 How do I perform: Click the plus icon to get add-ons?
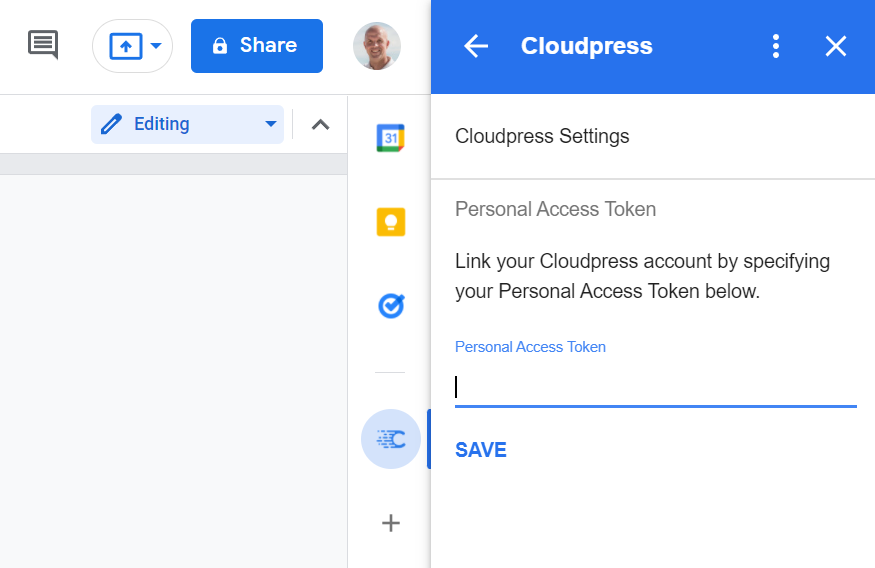(391, 523)
